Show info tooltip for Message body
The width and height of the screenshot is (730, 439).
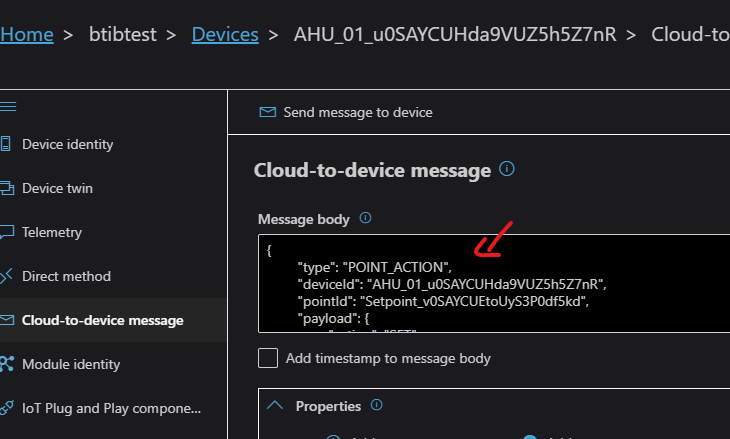coord(365,218)
